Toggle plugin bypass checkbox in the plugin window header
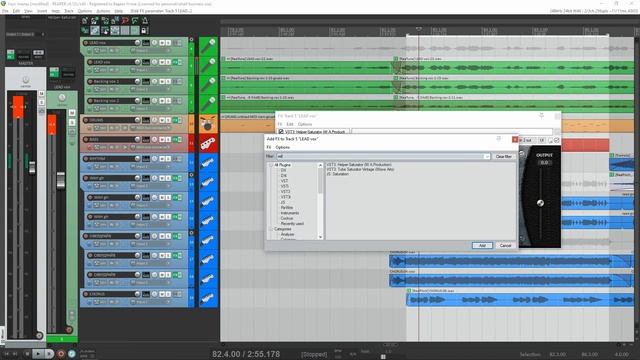Image resolution: width=640 pixels, height=360 pixels. point(556,140)
